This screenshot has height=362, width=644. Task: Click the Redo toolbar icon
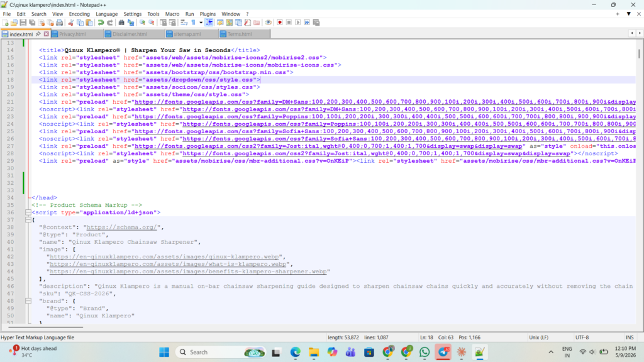tap(109, 23)
